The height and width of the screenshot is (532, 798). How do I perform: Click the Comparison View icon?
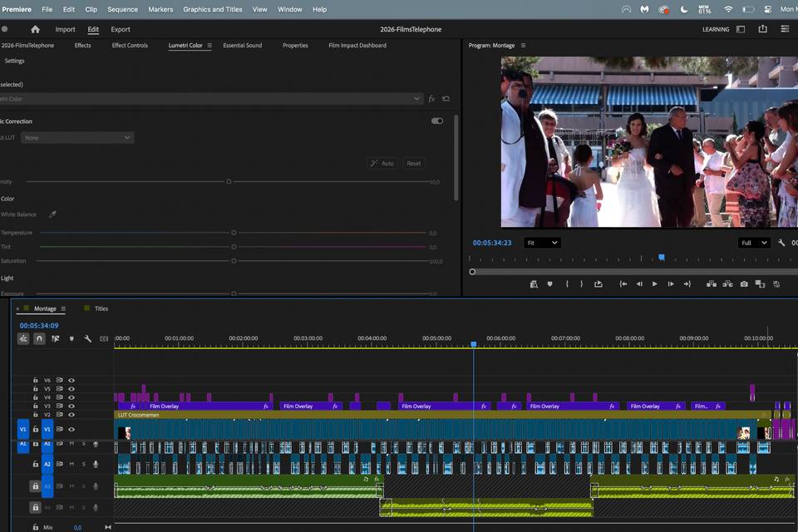pos(760,284)
